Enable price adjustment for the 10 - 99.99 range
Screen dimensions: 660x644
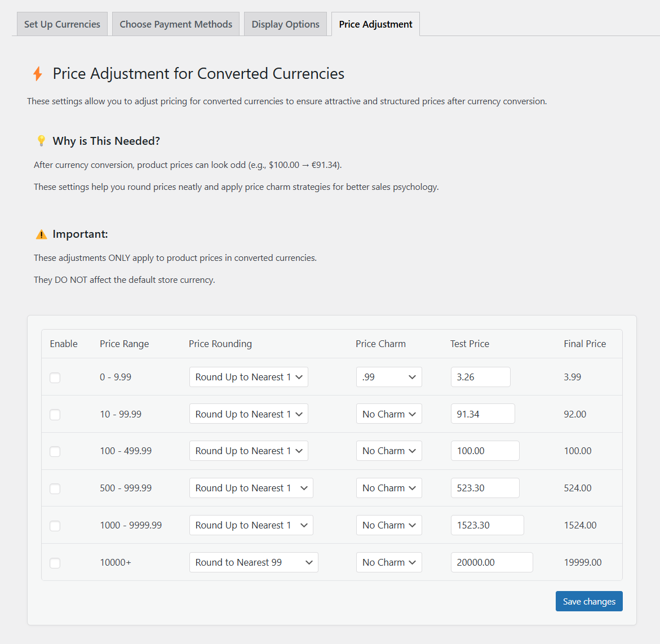55,414
